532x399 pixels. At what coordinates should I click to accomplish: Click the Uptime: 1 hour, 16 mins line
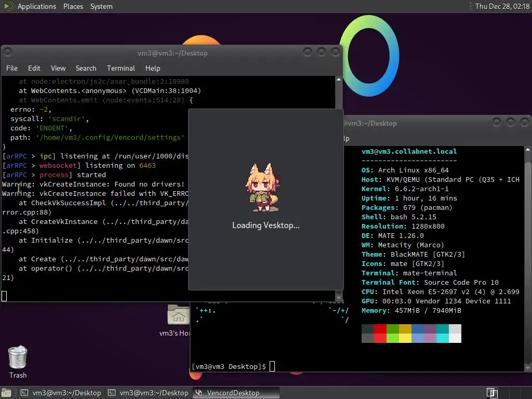(409, 198)
